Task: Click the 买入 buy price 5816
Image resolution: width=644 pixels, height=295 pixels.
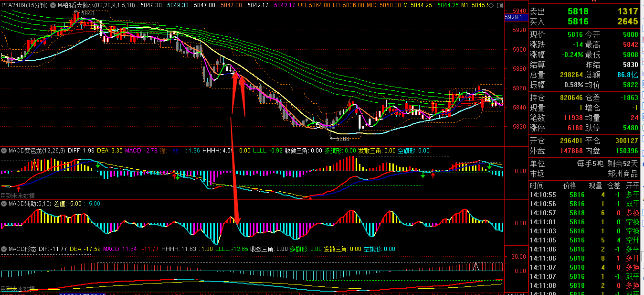Action: pyautogui.click(x=578, y=22)
